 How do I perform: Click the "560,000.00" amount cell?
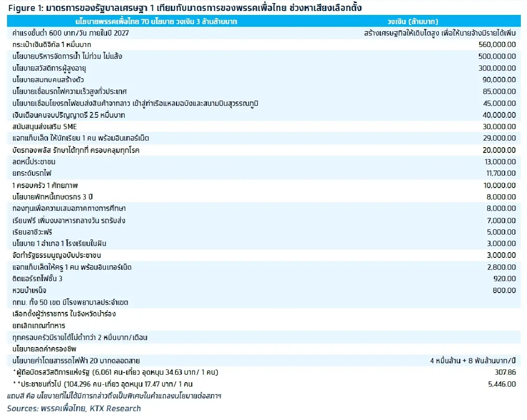(x=497, y=44)
